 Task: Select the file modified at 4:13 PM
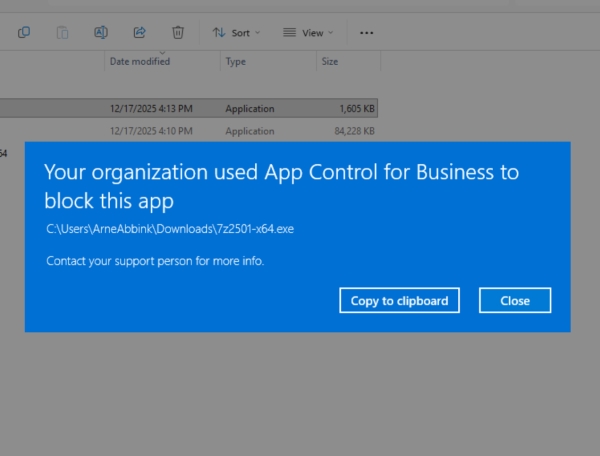[x=150, y=108]
